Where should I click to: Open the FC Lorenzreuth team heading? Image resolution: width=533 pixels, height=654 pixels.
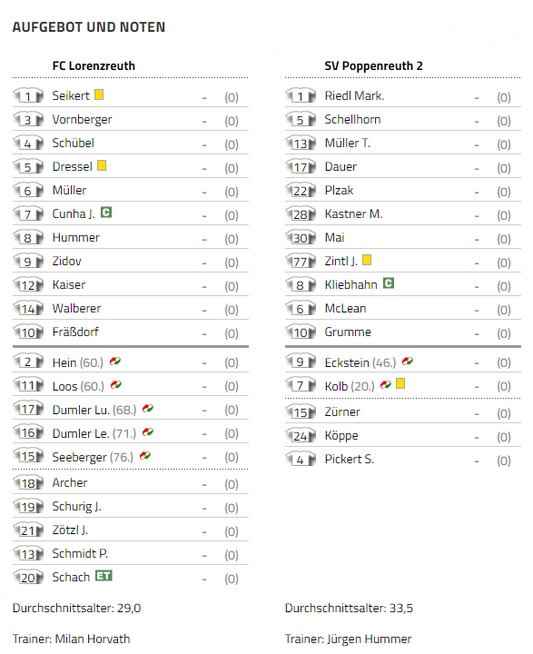[94, 66]
